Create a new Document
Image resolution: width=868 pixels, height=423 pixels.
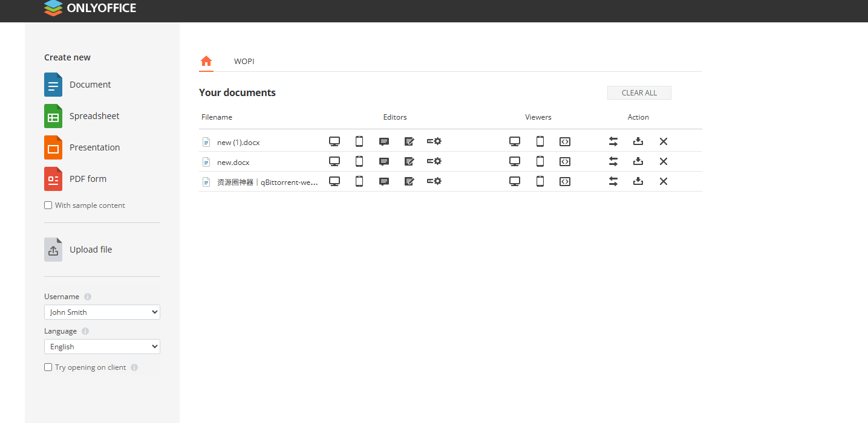coord(77,85)
